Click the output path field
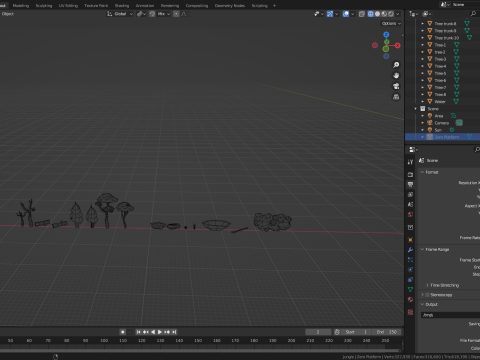480x360 pixels. click(x=450, y=315)
